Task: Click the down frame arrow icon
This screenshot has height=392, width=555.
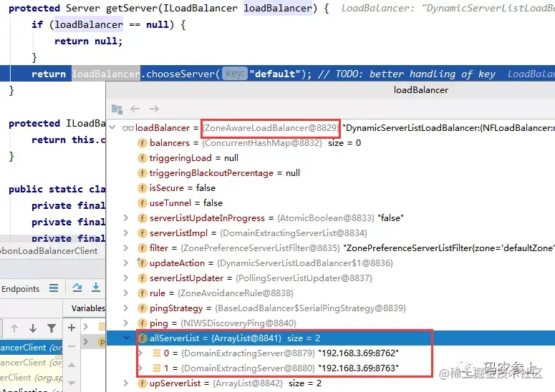Action: pos(33,328)
